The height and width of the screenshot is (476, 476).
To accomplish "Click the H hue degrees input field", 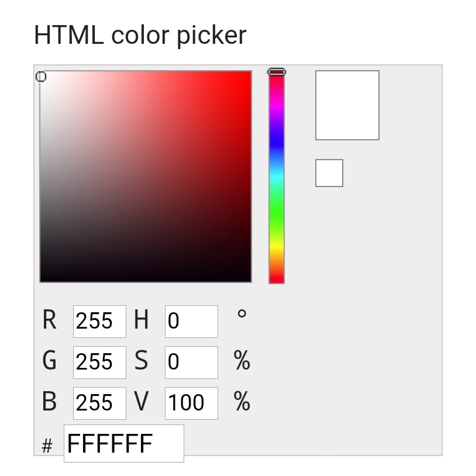I will tap(191, 321).
